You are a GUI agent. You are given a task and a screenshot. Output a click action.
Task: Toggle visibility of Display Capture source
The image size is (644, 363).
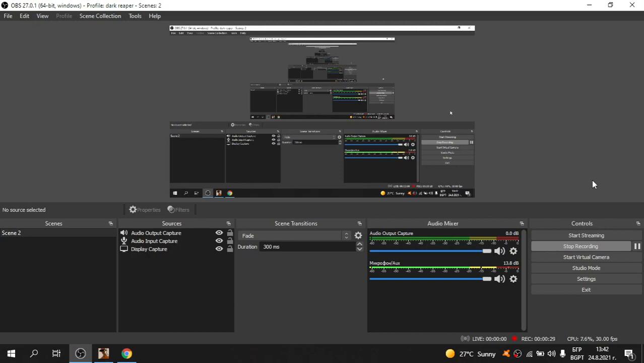(x=219, y=249)
